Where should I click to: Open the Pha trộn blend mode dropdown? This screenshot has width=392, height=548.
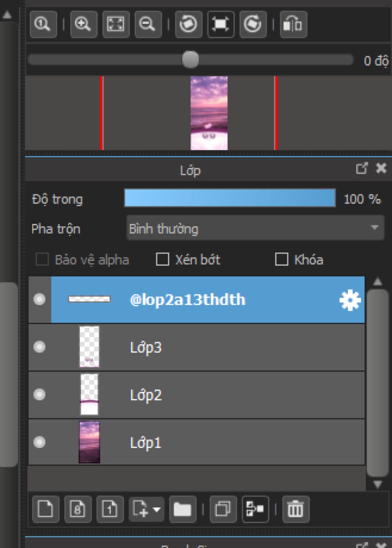pos(255,228)
